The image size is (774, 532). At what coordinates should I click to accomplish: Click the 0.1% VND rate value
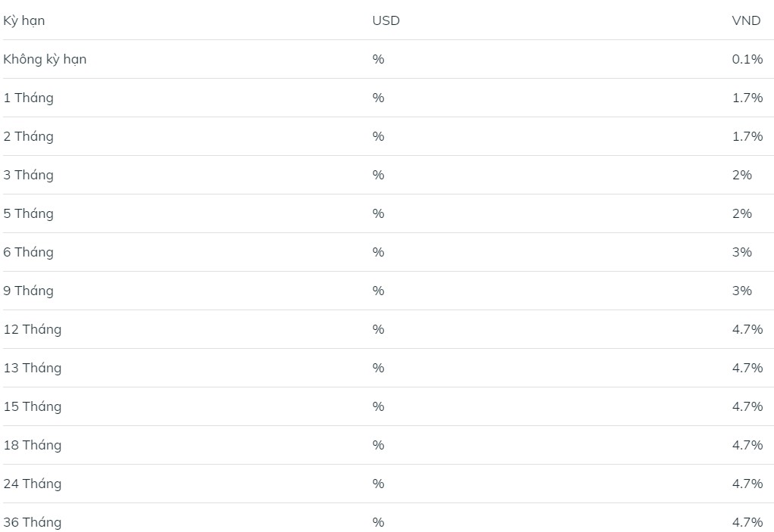[x=747, y=59]
